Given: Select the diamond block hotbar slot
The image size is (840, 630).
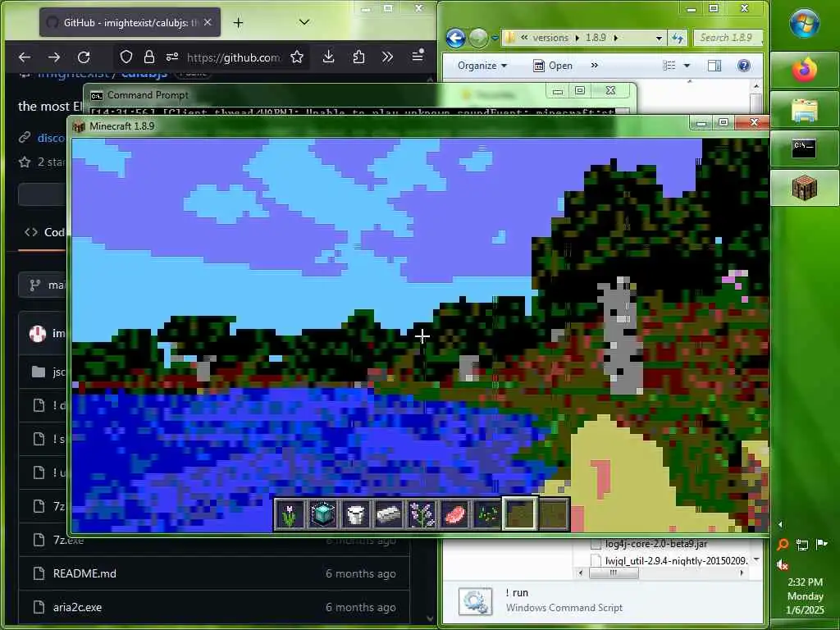Looking at the screenshot, I should pyautogui.click(x=322, y=514).
